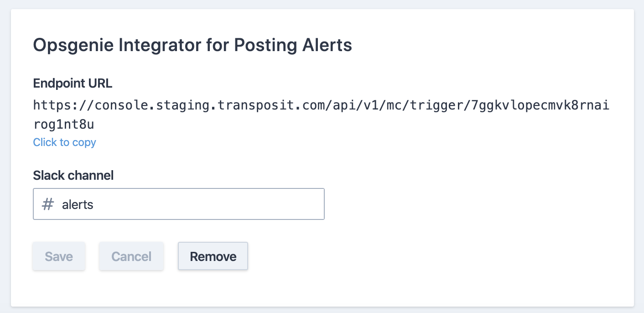Click the "Click to copy" link
The image size is (644, 313).
[x=64, y=142]
